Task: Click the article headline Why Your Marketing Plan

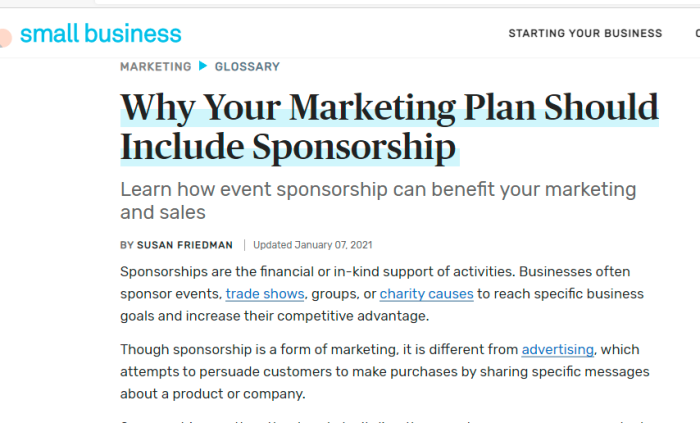Action: point(389,108)
